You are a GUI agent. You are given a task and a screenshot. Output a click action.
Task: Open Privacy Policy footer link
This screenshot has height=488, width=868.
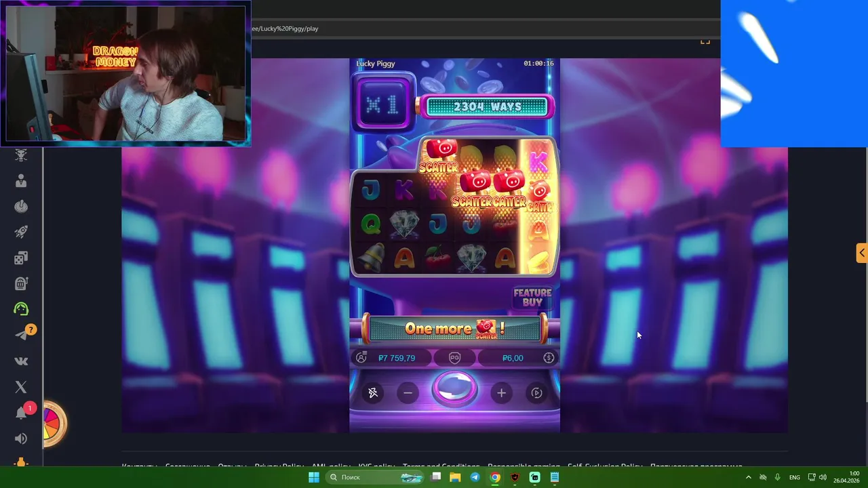(x=279, y=466)
